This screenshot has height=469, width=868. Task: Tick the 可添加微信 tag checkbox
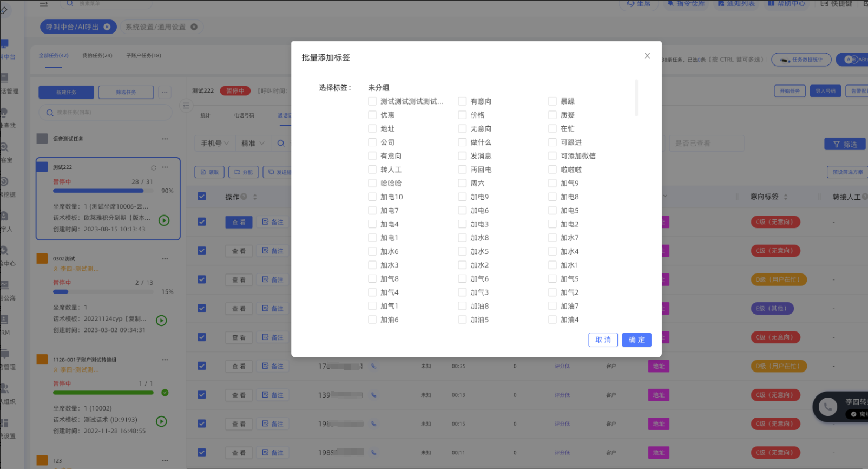point(553,156)
